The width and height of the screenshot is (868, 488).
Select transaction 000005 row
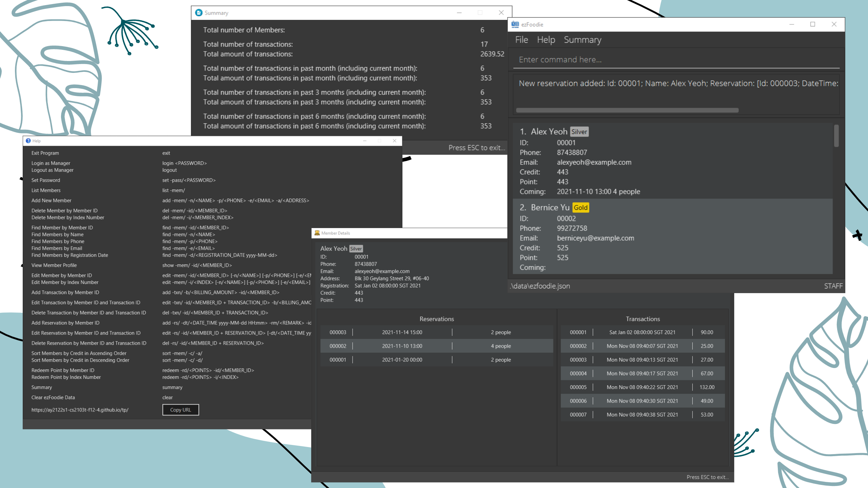point(643,387)
